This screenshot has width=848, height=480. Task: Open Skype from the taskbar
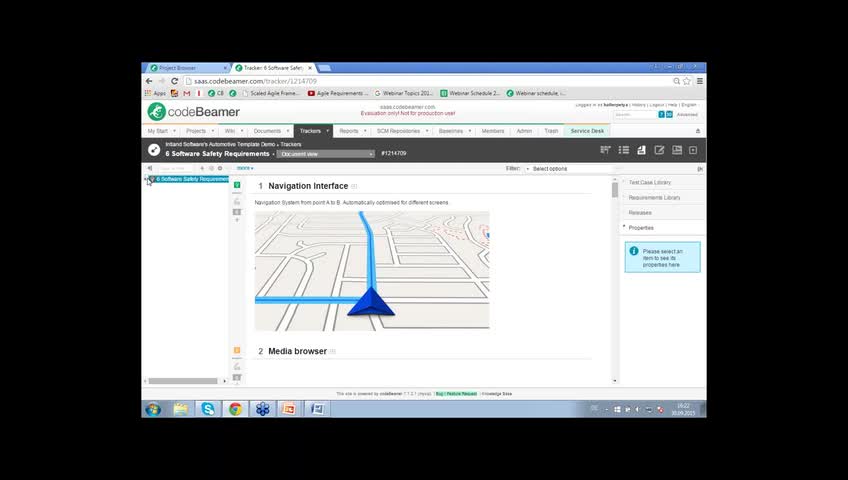coord(208,409)
